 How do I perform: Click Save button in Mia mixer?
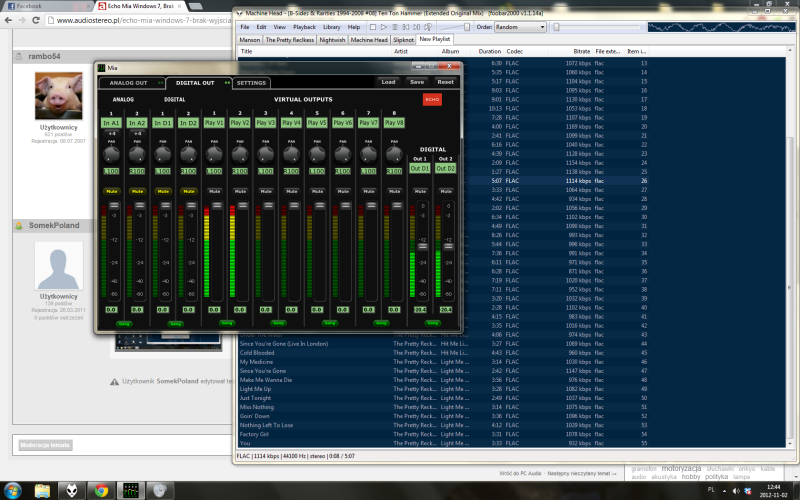[x=417, y=82]
